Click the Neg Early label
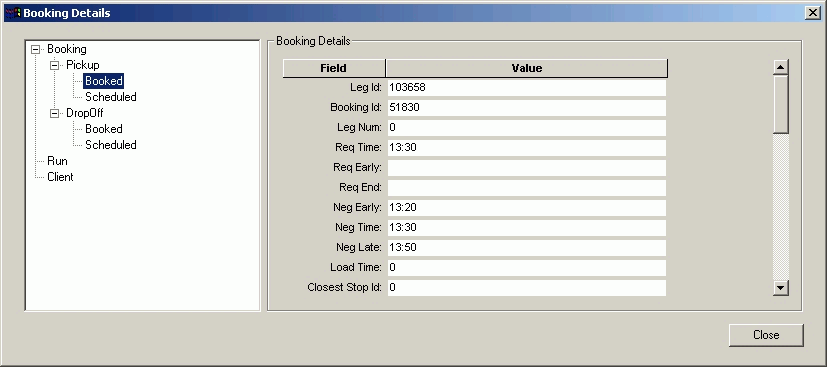827x367 pixels. (357, 208)
